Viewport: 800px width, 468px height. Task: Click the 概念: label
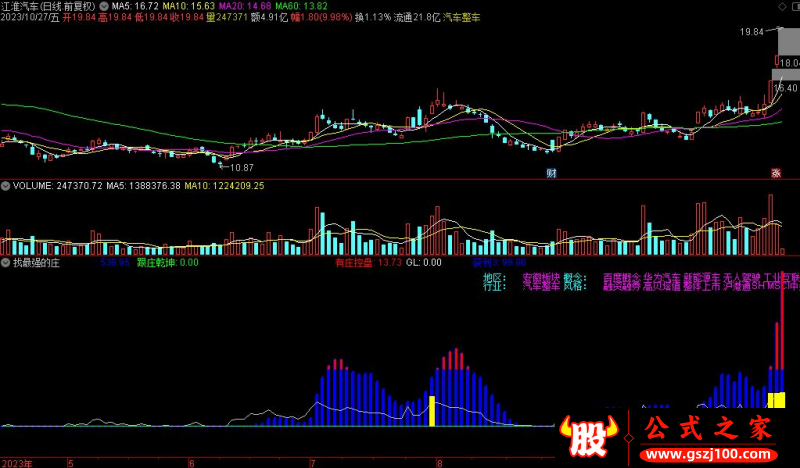(x=575, y=278)
